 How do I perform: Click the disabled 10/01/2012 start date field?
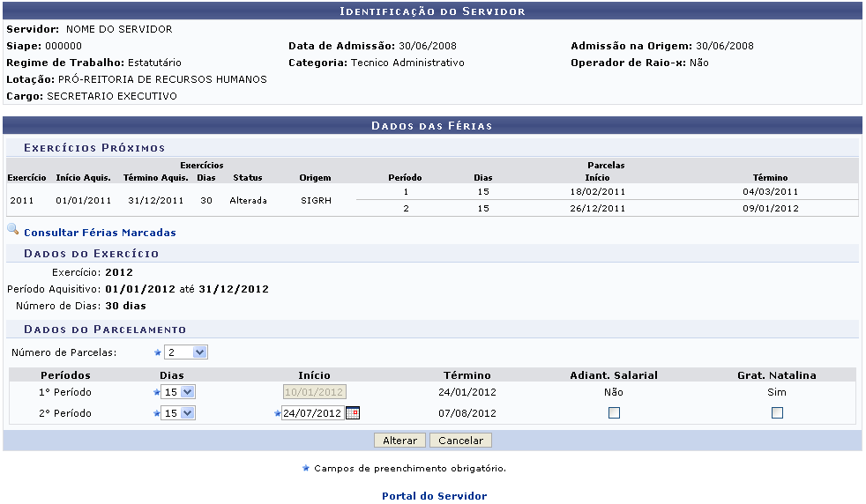click(x=314, y=392)
